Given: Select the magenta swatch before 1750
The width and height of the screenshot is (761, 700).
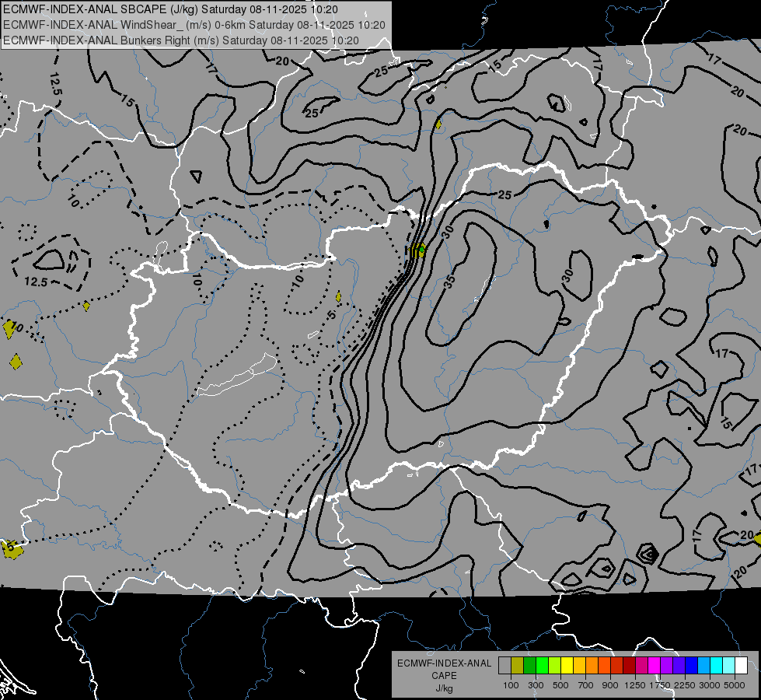Looking at the screenshot, I should coord(655,666).
